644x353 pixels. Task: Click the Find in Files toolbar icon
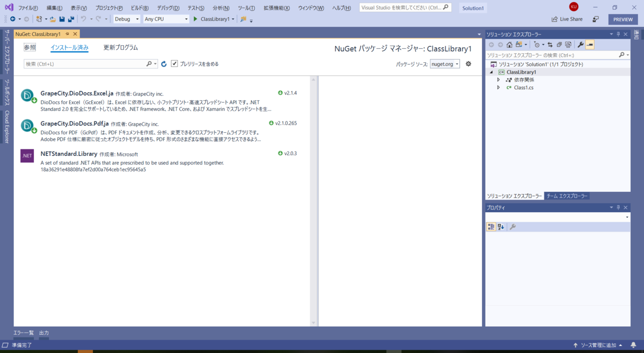(x=243, y=19)
